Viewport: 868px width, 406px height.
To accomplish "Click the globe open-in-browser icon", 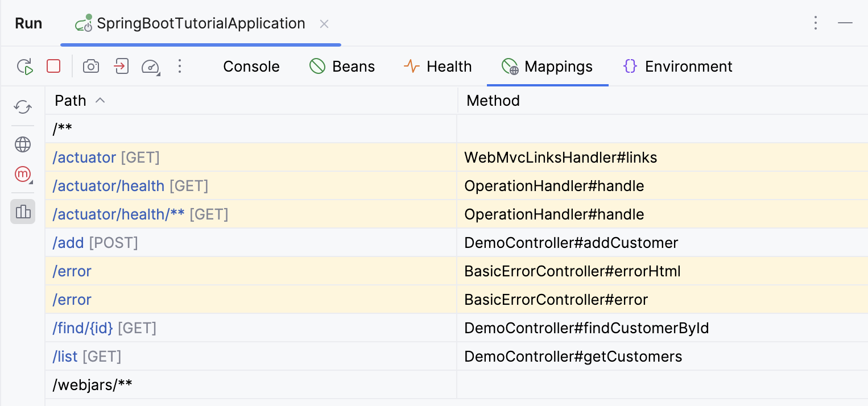I will pos(22,144).
